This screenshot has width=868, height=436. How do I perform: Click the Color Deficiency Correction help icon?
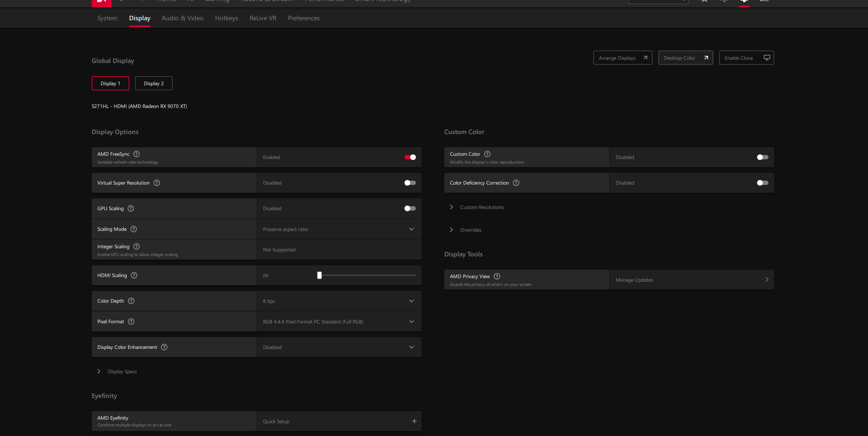click(516, 183)
